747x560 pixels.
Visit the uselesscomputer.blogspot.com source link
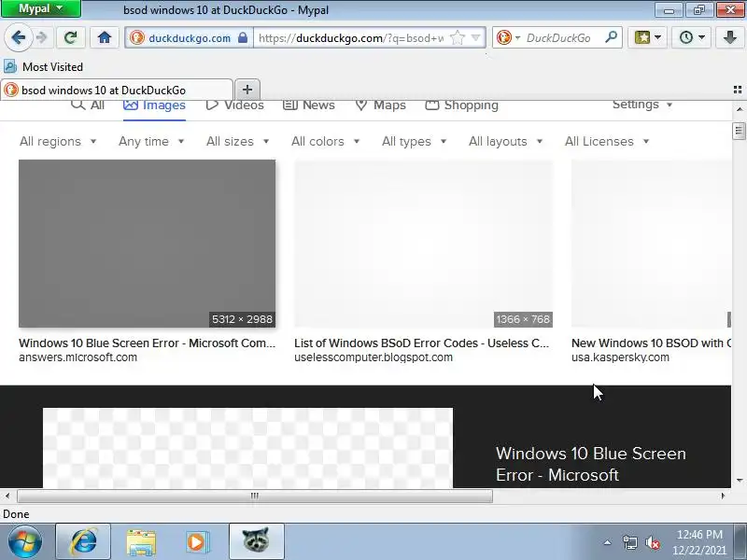pos(373,357)
